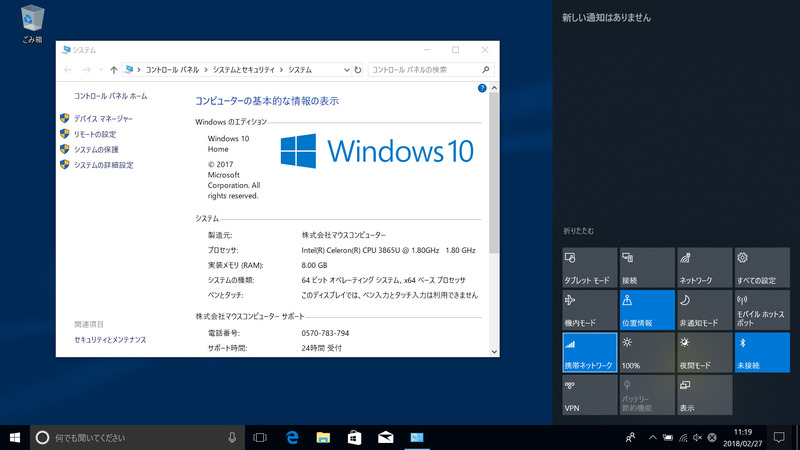Click the scrollbar down arrow
The image size is (800, 450).
[494, 352]
